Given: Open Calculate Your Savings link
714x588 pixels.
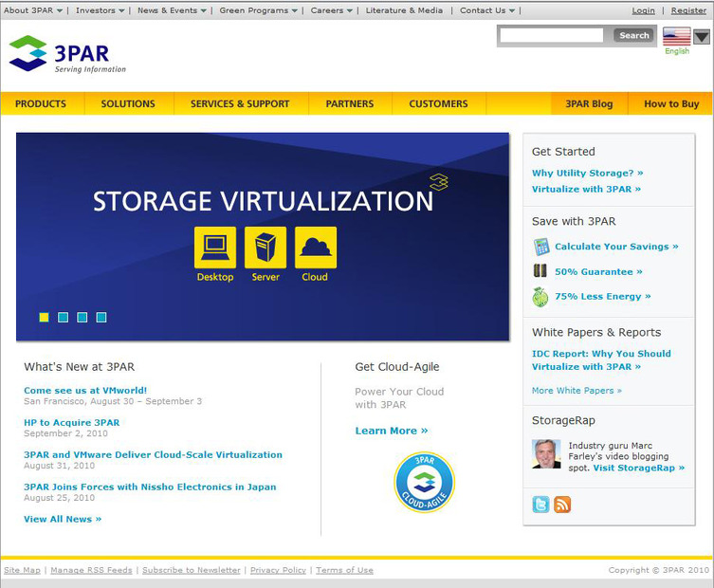Looking at the screenshot, I should coord(616,247).
